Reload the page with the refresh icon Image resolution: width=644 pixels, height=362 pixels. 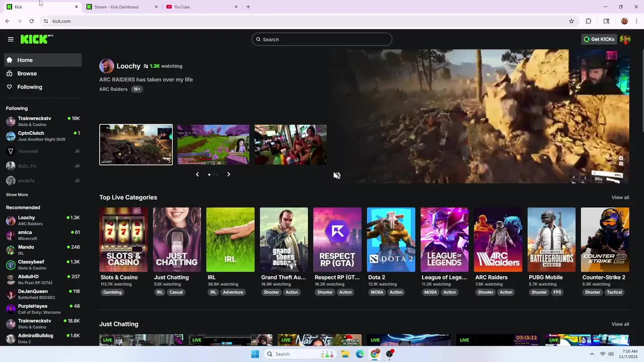(31, 21)
